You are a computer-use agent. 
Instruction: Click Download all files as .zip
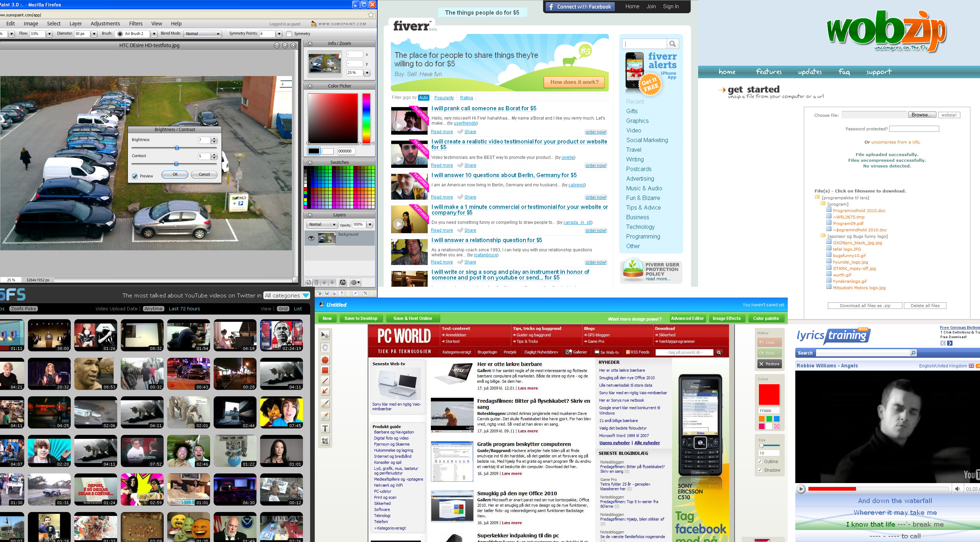pos(865,306)
